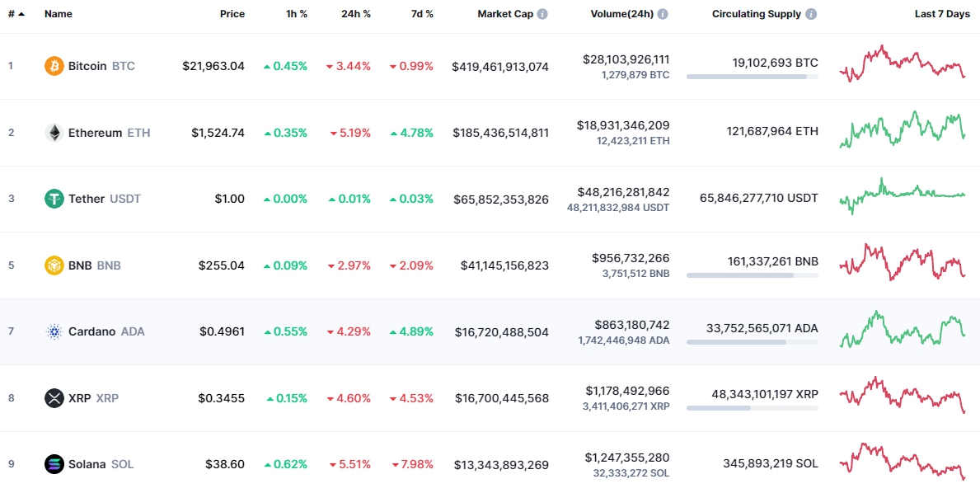Click BNB's 24h volume $956,732,266
This screenshot has width=980, height=493.
click(631, 258)
